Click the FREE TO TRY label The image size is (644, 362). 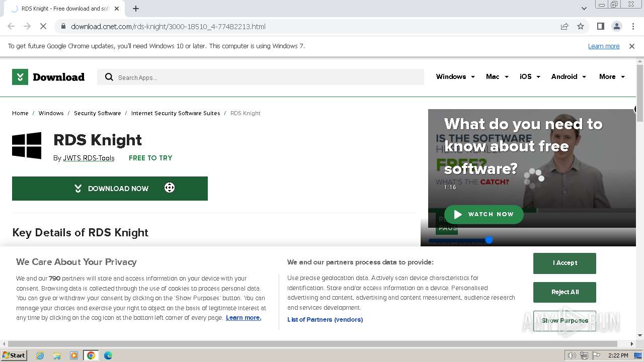coord(150,158)
